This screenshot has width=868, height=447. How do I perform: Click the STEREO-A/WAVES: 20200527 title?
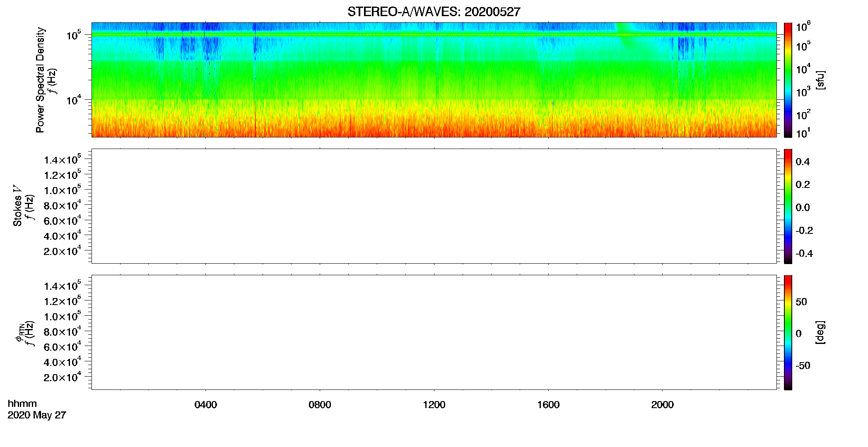coord(434,12)
